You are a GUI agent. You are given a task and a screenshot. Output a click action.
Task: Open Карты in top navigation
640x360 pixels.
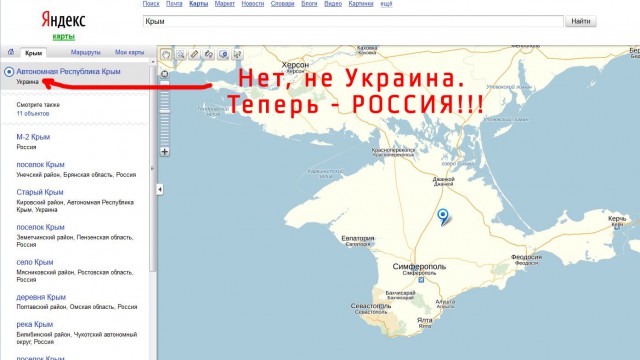[x=199, y=4]
